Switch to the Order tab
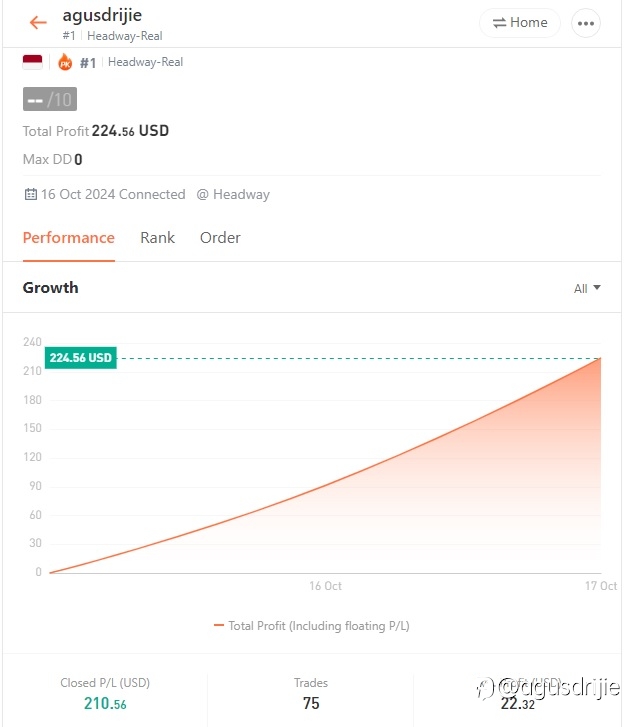Image resolution: width=626 pixels, height=727 pixels. pyautogui.click(x=220, y=238)
